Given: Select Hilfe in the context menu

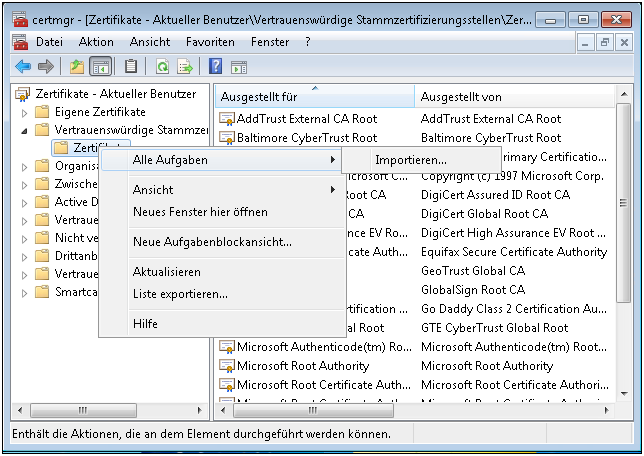Looking at the screenshot, I should [x=222, y=324].
